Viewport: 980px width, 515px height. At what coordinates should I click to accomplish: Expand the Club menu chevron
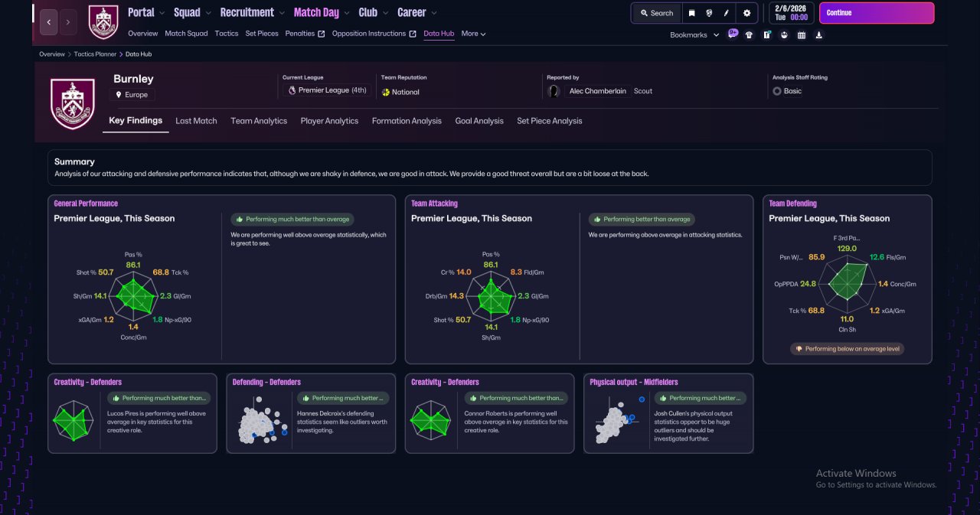pyautogui.click(x=385, y=13)
